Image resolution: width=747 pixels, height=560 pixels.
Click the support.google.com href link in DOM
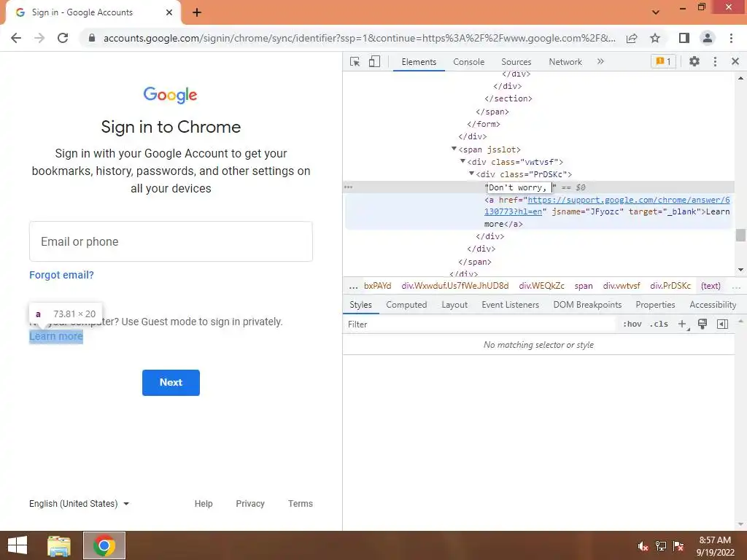(628, 200)
